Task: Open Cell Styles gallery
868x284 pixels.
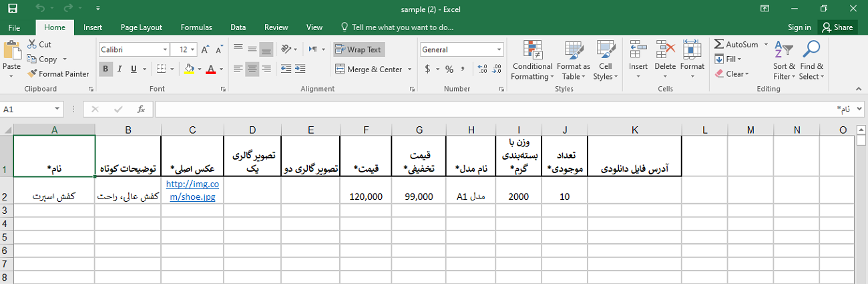Action: pyautogui.click(x=606, y=60)
